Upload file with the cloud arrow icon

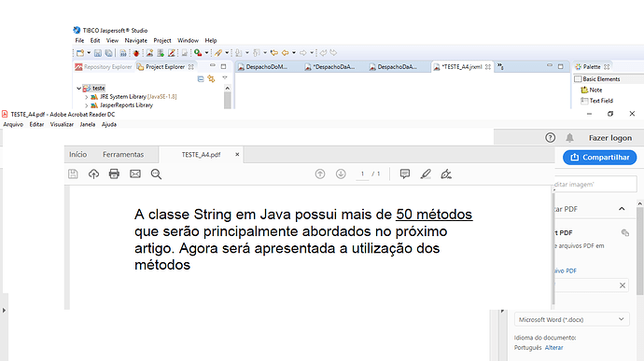click(x=93, y=174)
